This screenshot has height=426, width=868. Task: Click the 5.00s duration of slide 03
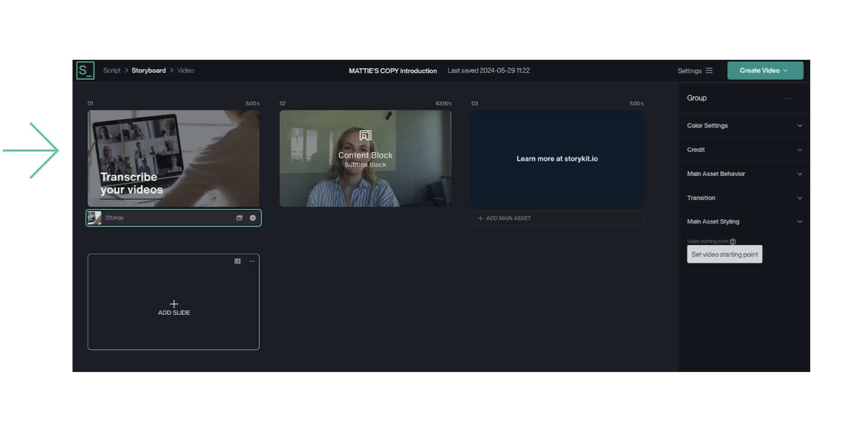coord(636,104)
